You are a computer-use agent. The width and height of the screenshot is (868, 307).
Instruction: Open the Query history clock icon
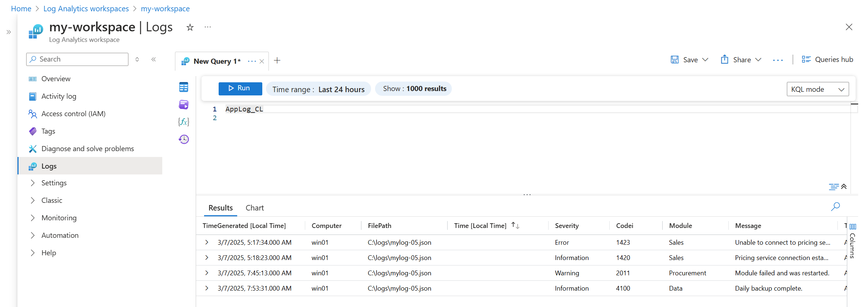point(184,139)
